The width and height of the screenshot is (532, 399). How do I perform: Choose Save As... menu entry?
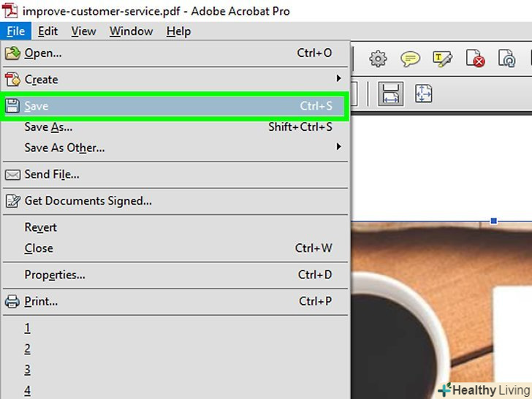pos(175,127)
